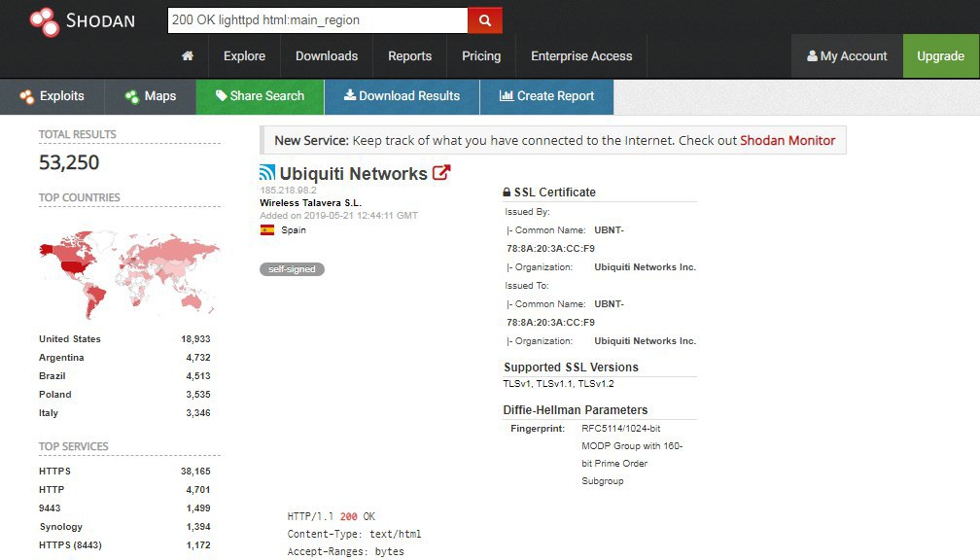This screenshot has height=560, width=980.
Task: Filter results by Spain country link
Action: click(x=294, y=230)
